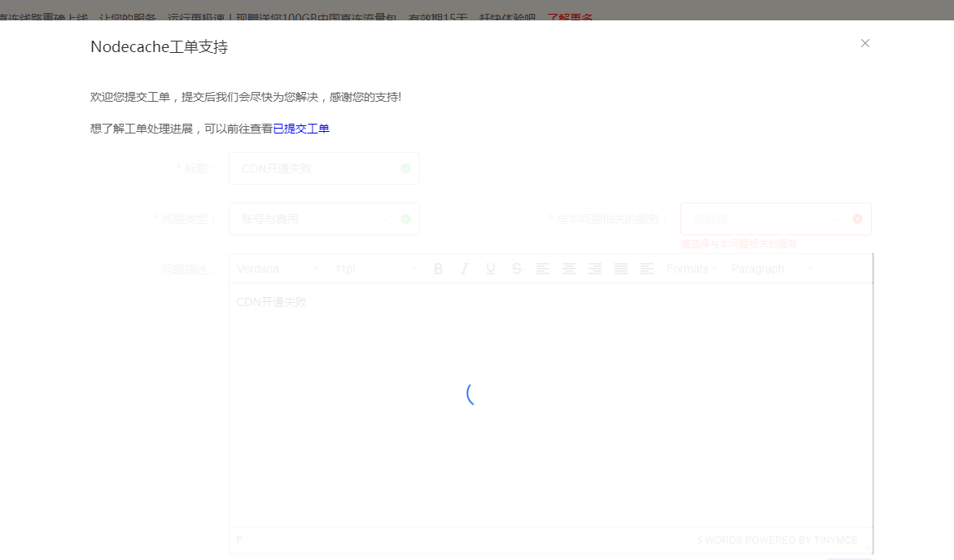Close the Nodecache ticket support dialog
Image resolution: width=954 pixels, height=560 pixels.
864,43
